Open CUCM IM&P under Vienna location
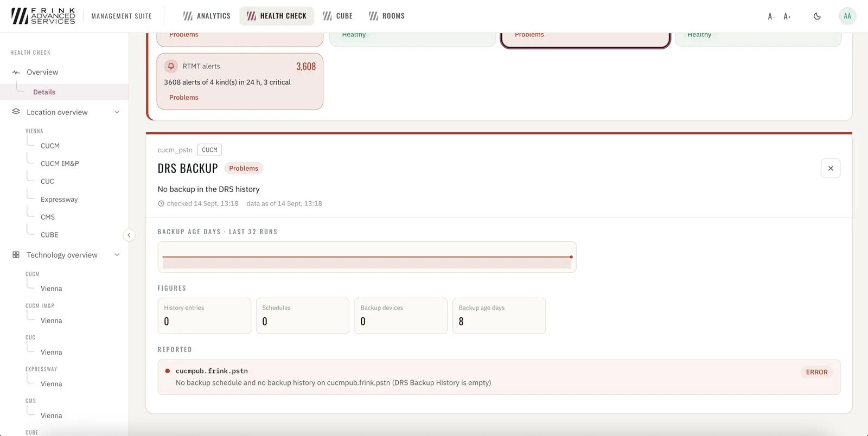The width and height of the screenshot is (868, 436). 60,163
